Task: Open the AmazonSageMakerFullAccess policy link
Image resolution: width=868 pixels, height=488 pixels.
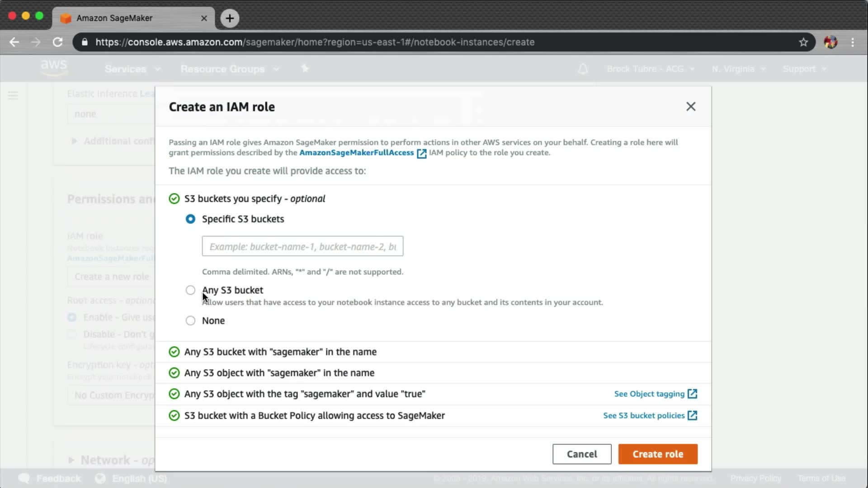Action: (x=356, y=153)
